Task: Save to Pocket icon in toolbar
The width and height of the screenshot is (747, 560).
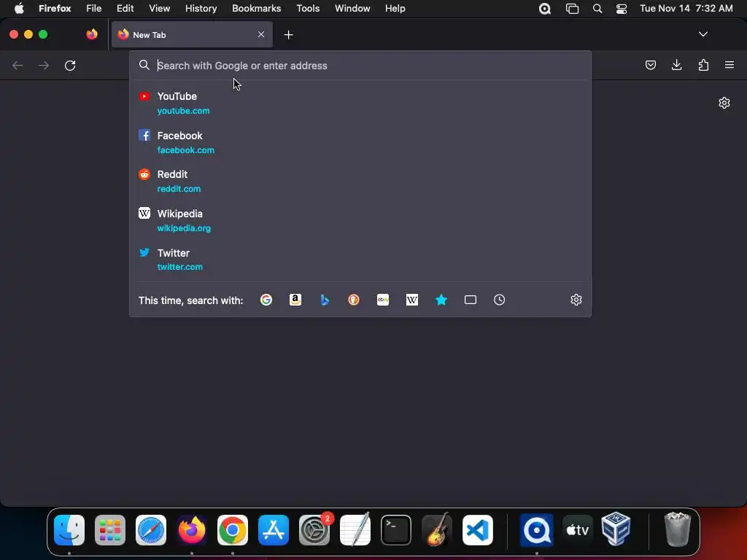Action: click(650, 65)
